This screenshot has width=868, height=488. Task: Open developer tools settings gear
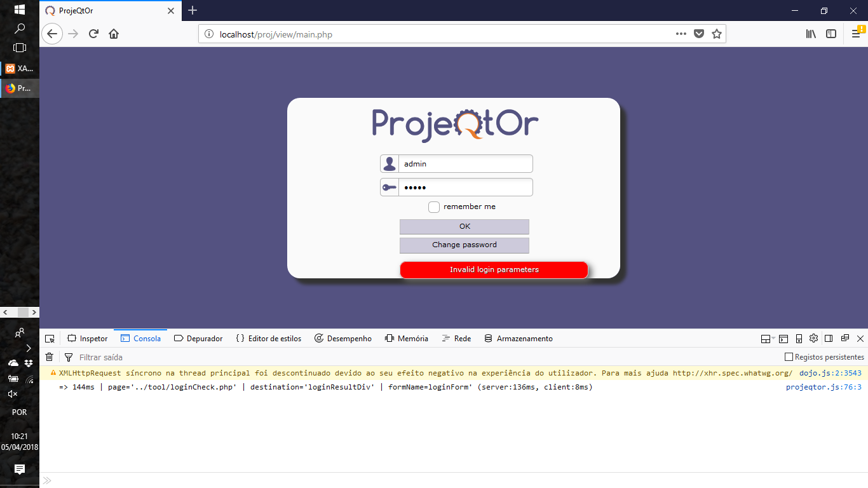(x=813, y=339)
